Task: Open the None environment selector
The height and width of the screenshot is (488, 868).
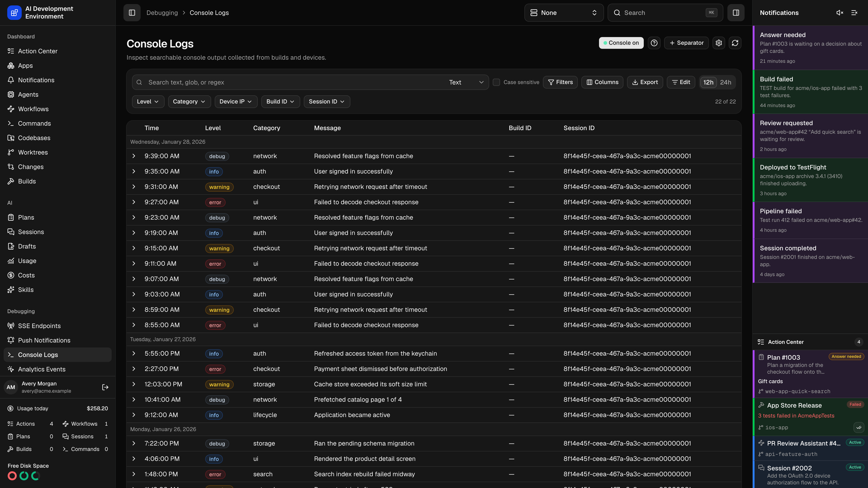Action: (564, 13)
